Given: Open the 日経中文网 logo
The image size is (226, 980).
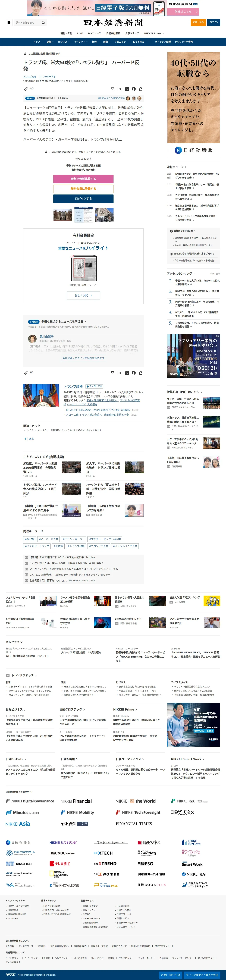Looking at the screenshot, I should (x=75, y=824).
